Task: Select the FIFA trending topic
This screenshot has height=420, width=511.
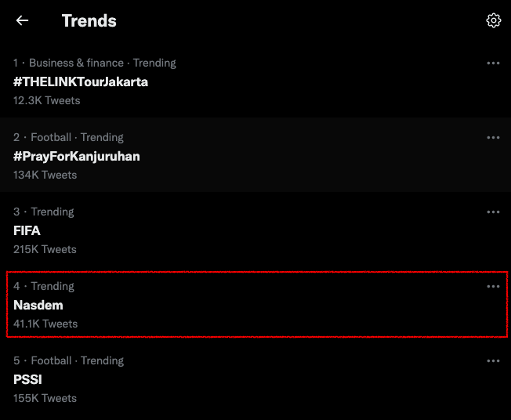Action: [x=27, y=230]
